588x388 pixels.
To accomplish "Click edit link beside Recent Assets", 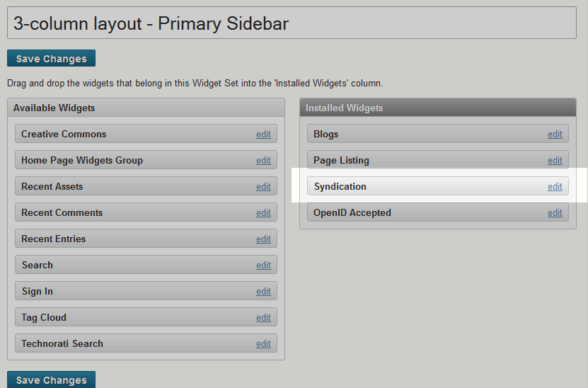I will click(263, 187).
